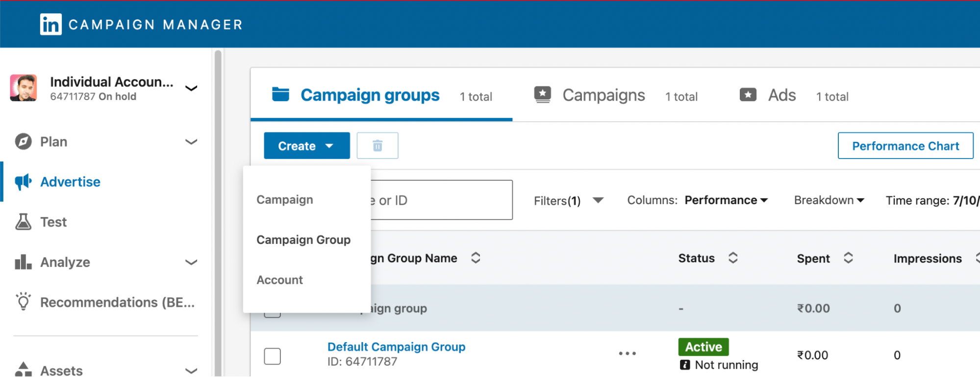The image size is (980, 377).
Task: Click the LinkedIn logo icon
Action: pyautogui.click(x=51, y=25)
